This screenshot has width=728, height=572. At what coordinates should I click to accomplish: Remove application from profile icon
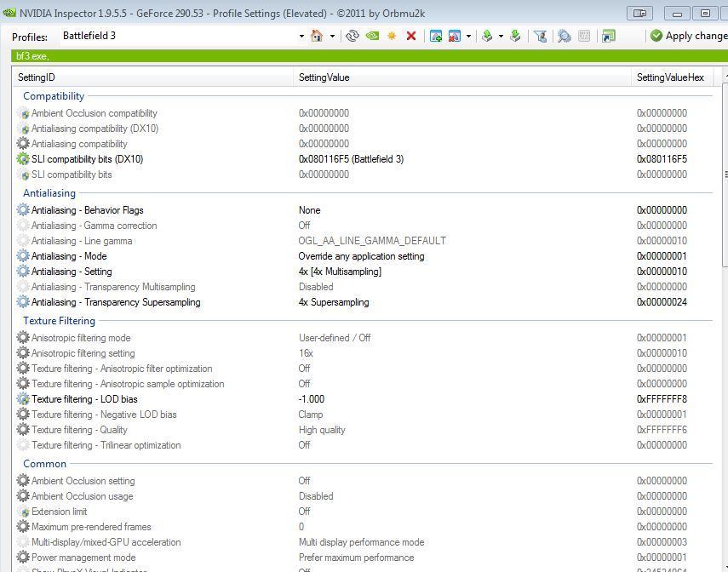[x=454, y=36]
